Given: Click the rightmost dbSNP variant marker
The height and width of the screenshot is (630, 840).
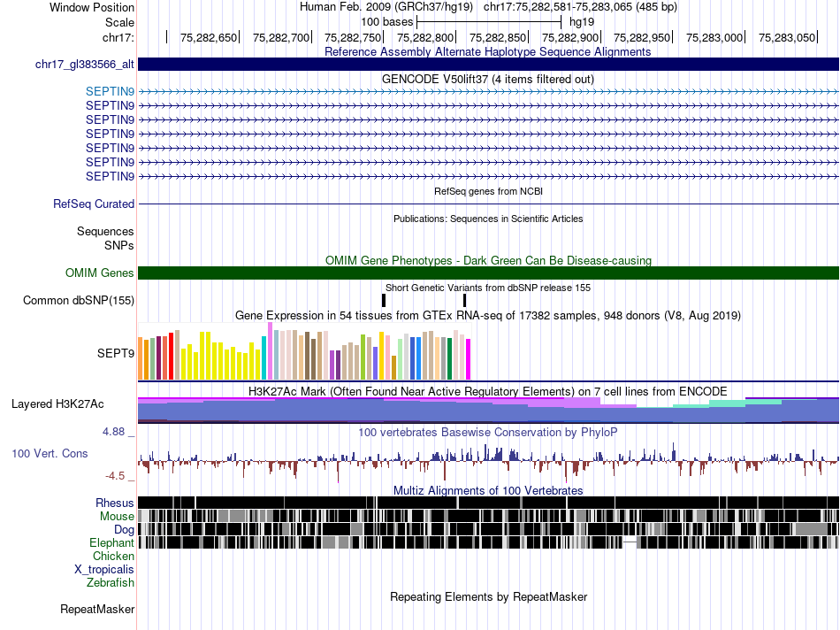Looking at the screenshot, I should [x=464, y=300].
